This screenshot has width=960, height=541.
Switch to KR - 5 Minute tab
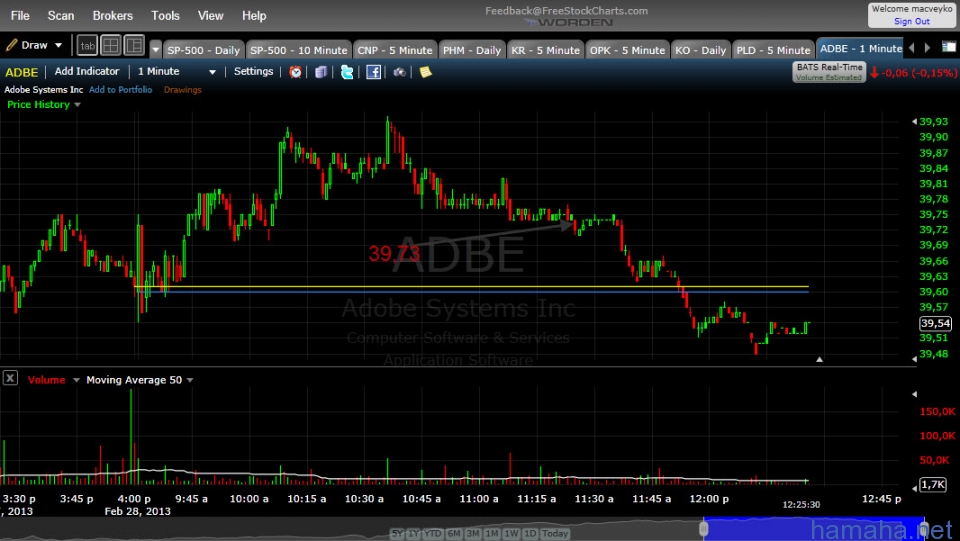tap(545, 50)
